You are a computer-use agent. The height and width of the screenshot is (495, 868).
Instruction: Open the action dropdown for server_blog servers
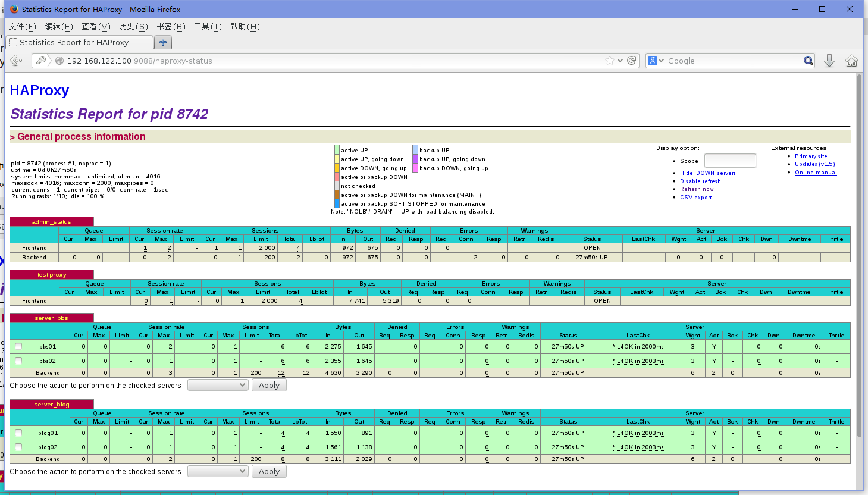point(218,471)
